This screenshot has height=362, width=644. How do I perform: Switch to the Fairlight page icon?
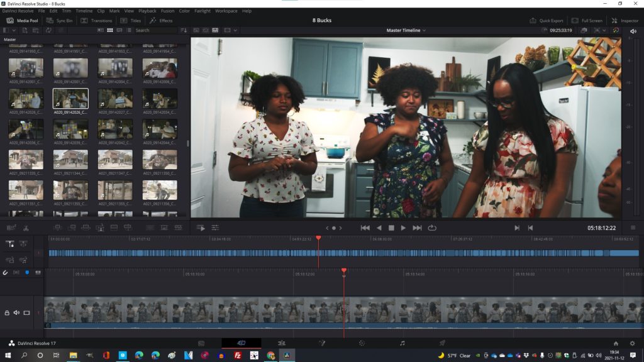(402, 343)
